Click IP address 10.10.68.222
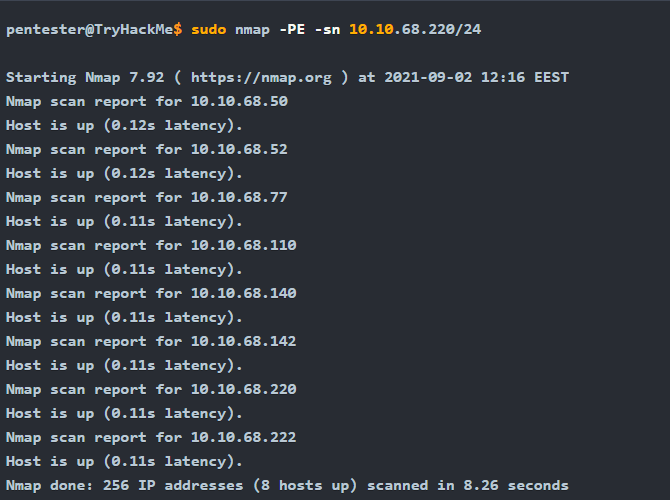 pos(244,437)
